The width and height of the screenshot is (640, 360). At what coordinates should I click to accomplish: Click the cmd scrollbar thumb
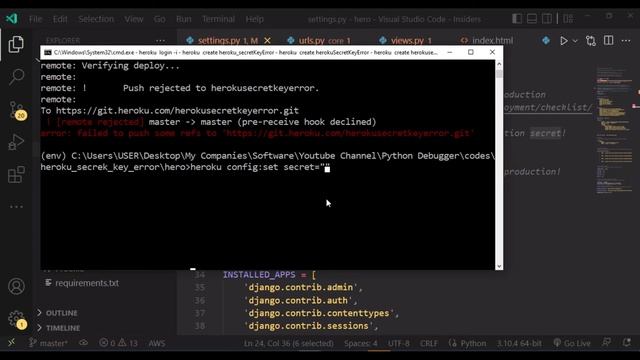(499, 74)
